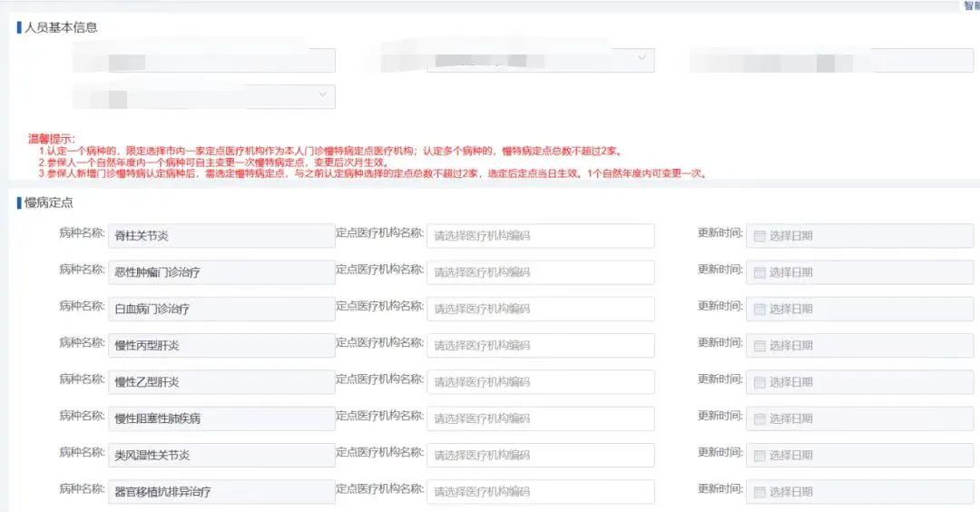Expand dropdown arrow in second basic info field
The height and width of the screenshot is (512, 980).
point(642,59)
